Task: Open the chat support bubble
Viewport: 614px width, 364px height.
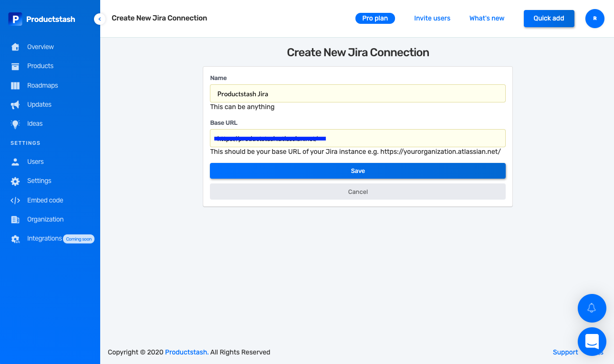Action: [592, 342]
